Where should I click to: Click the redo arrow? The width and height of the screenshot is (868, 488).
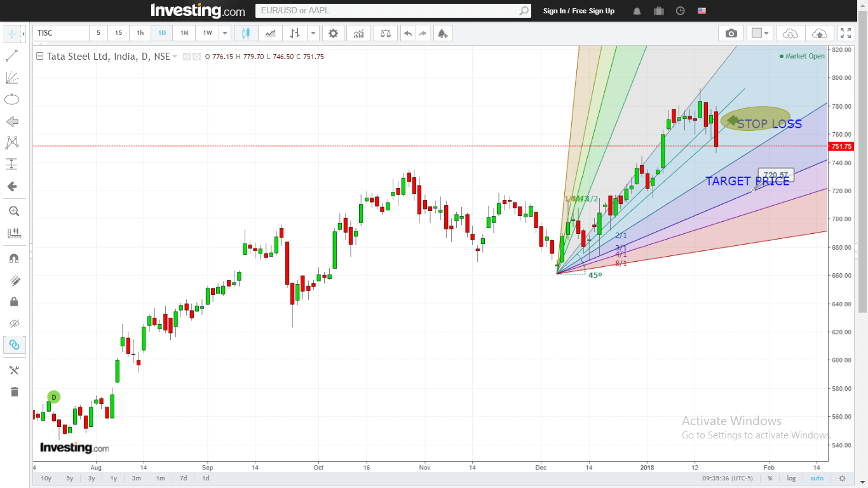[423, 33]
